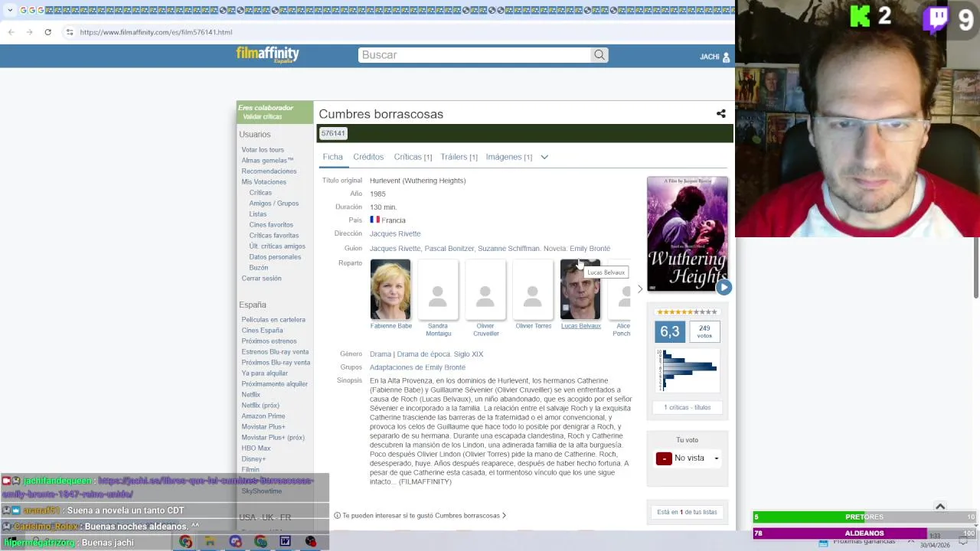Click the magnifier search button
This screenshot has width=980, height=551.
599,55
